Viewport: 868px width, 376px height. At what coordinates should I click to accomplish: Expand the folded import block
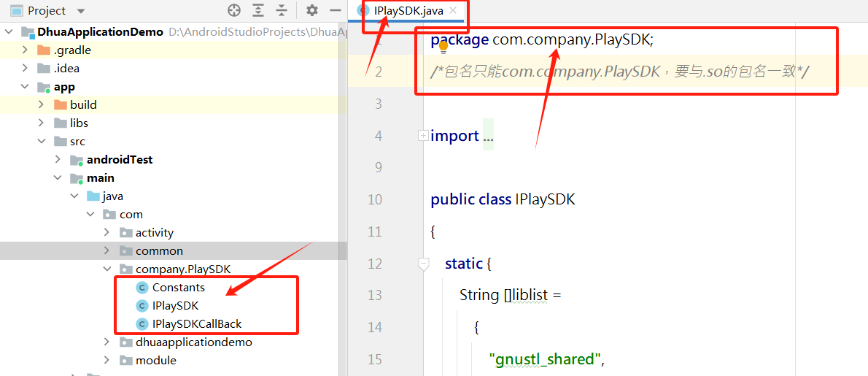point(423,135)
